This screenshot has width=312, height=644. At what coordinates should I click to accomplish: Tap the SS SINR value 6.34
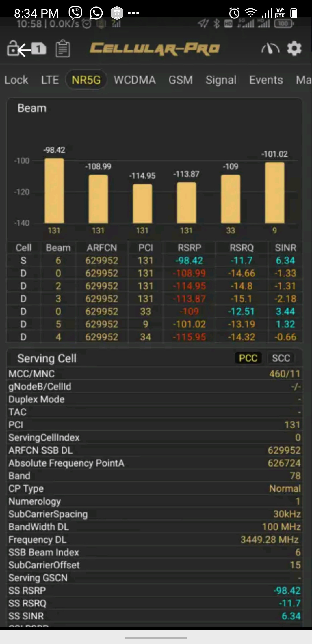pos(291,616)
